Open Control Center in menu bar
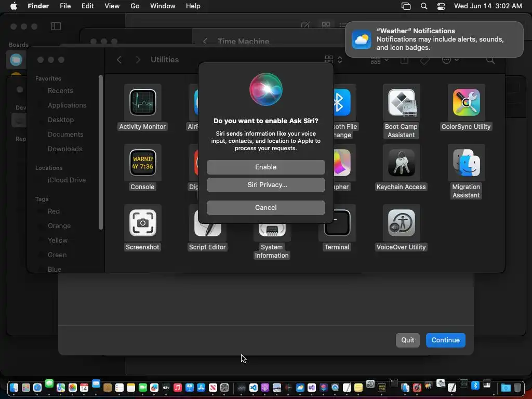Viewport: 532px width, 399px height. pyautogui.click(x=441, y=6)
